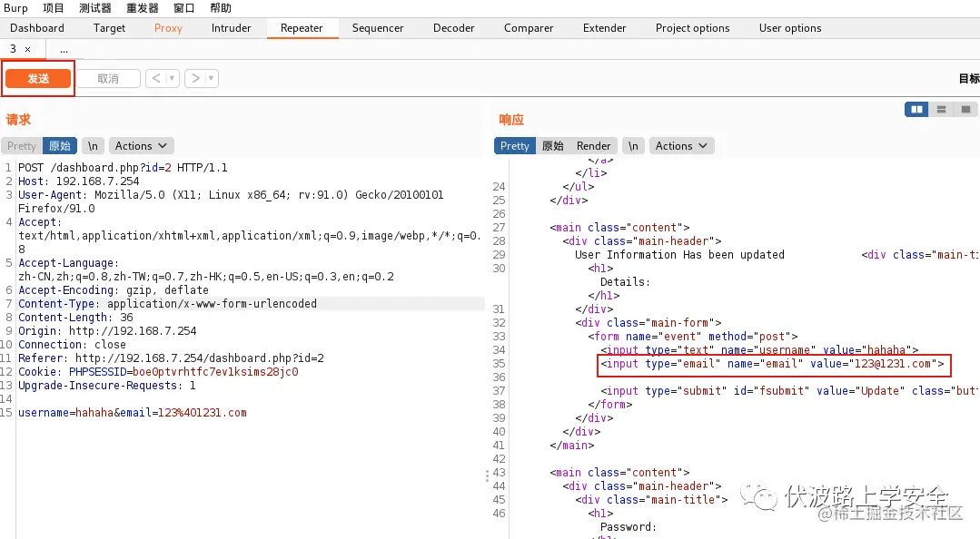Click the panel divider drag handle dots
The height and width of the screenshot is (539, 980).
(x=487, y=475)
